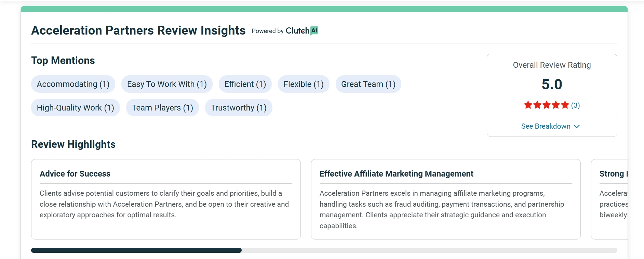644x259 pixels.
Task: Select the Trustworthy (1) mention tag
Action: click(239, 108)
